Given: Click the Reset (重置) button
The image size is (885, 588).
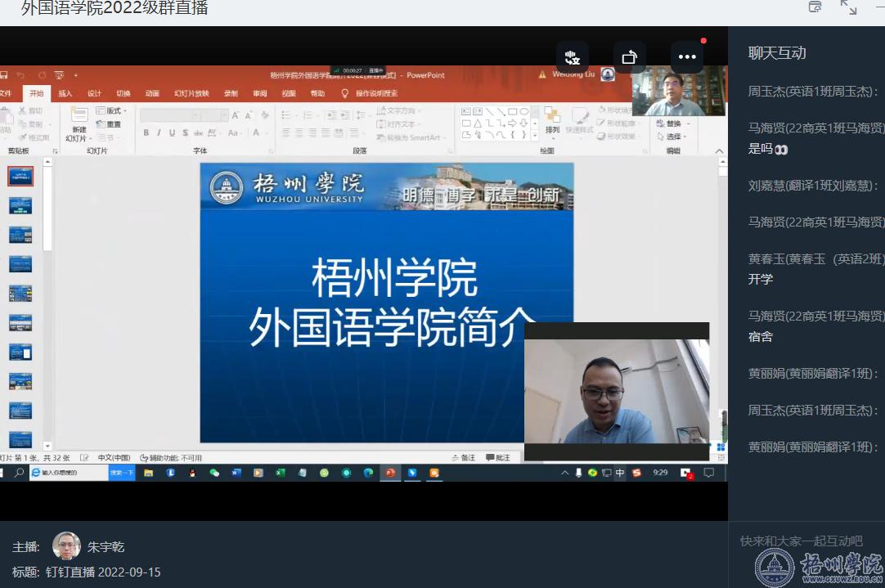Looking at the screenshot, I should 109,124.
